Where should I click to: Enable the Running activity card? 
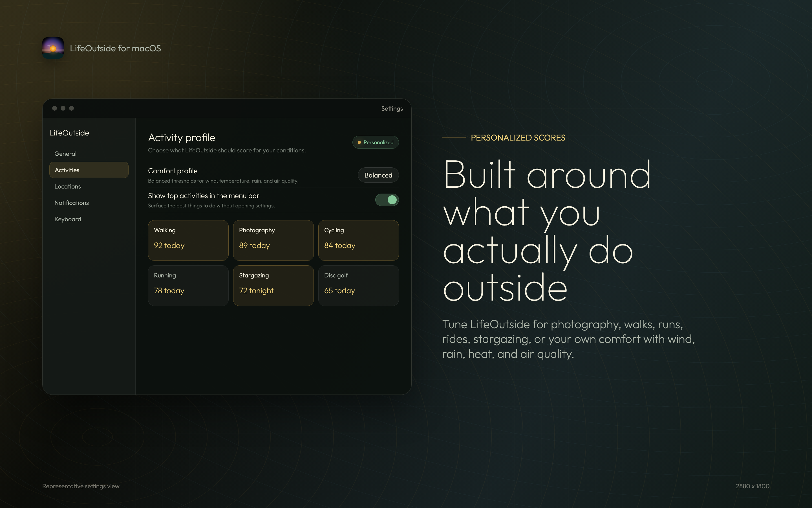[188, 286]
